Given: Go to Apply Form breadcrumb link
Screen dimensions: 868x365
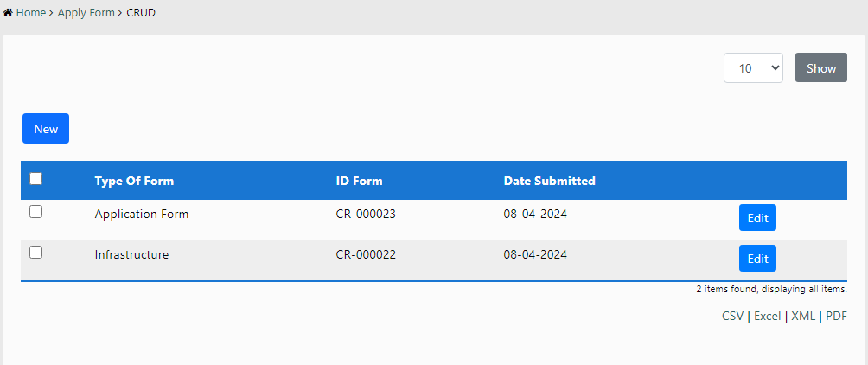Looking at the screenshot, I should pos(86,14).
